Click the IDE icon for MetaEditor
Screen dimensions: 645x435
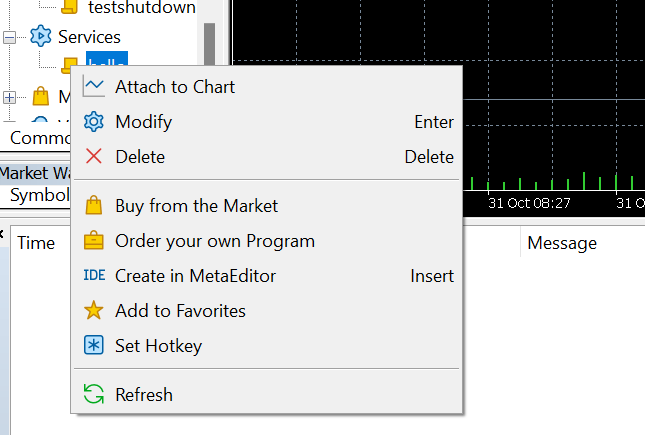(x=94, y=275)
